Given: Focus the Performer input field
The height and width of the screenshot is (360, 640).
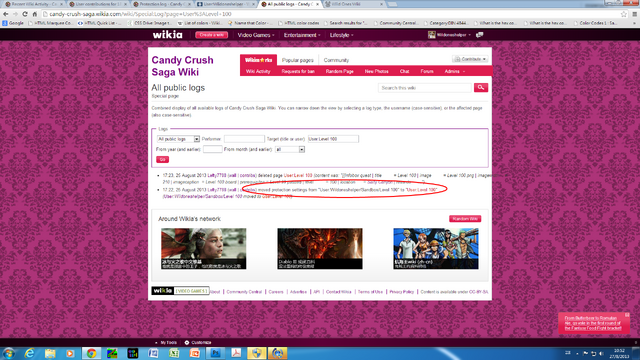Looking at the screenshot, I should [x=244, y=139].
